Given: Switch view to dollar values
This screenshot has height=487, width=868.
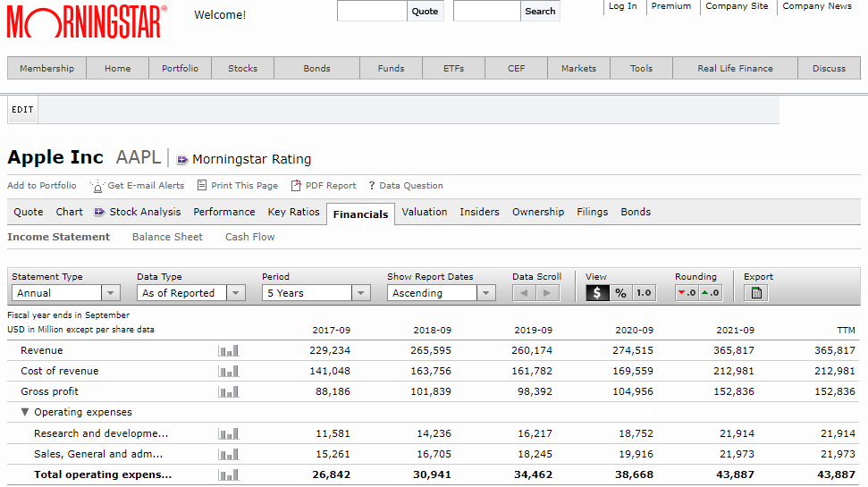Looking at the screenshot, I should (x=597, y=293).
